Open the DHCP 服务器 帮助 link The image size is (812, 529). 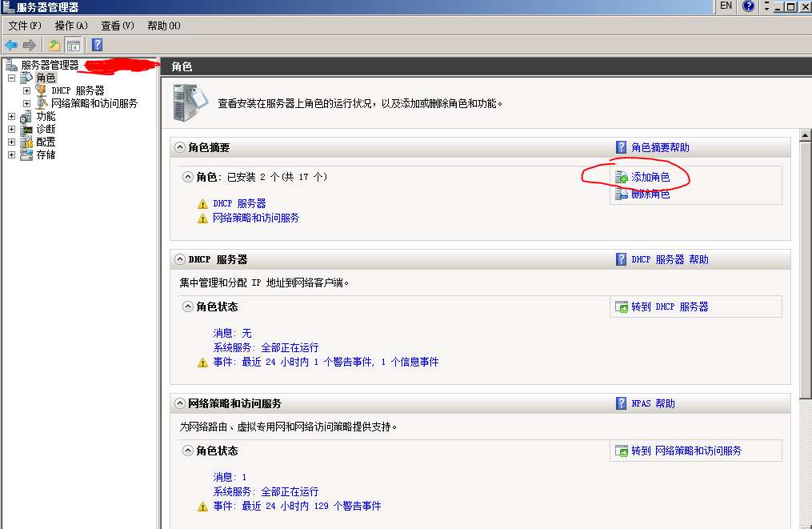point(670,259)
